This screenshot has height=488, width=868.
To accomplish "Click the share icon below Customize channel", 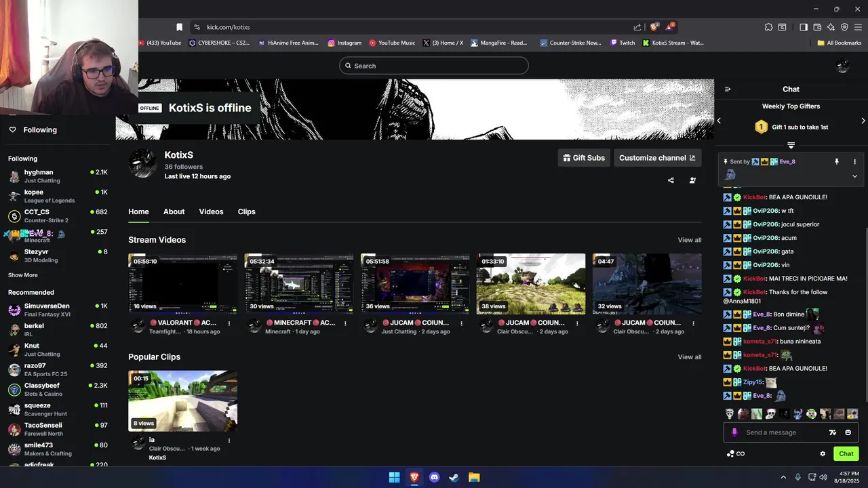I will 671,180.
